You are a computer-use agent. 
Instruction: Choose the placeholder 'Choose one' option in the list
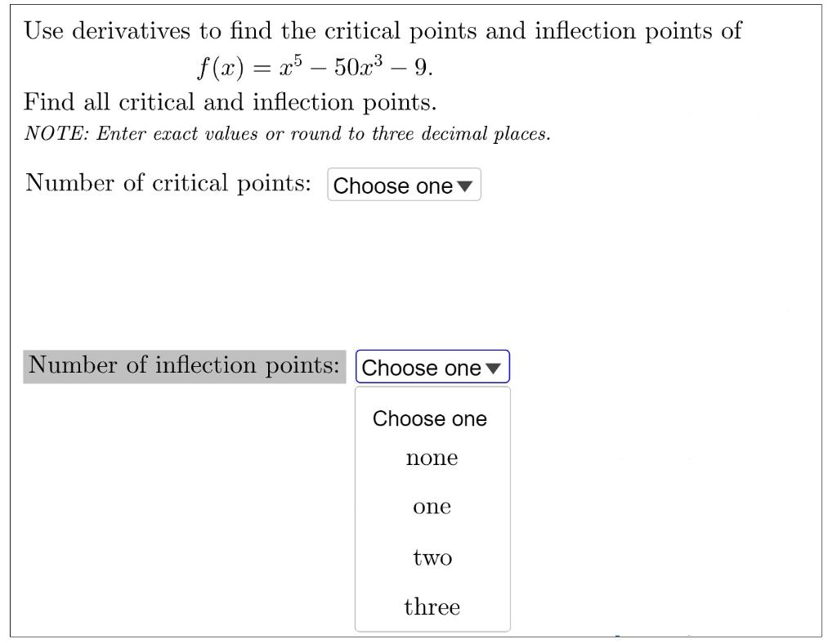428,418
